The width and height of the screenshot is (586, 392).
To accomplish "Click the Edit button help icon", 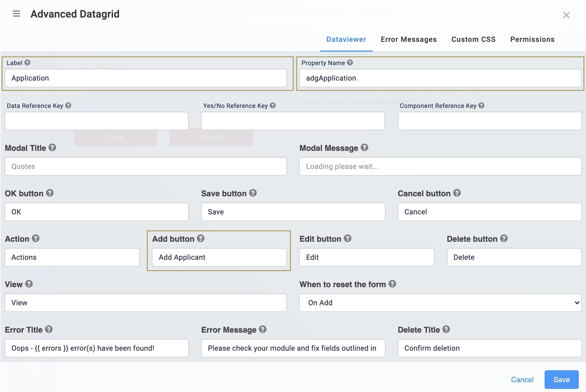I will pyautogui.click(x=348, y=238).
